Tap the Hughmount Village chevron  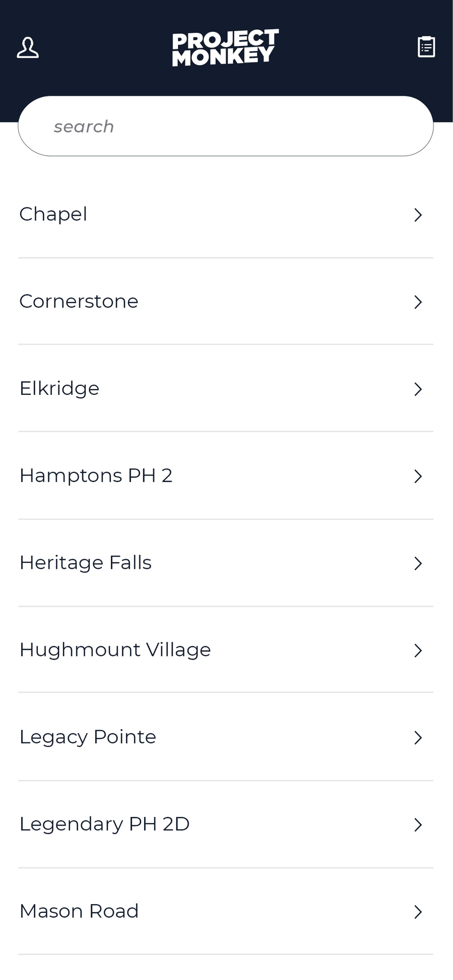point(418,651)
